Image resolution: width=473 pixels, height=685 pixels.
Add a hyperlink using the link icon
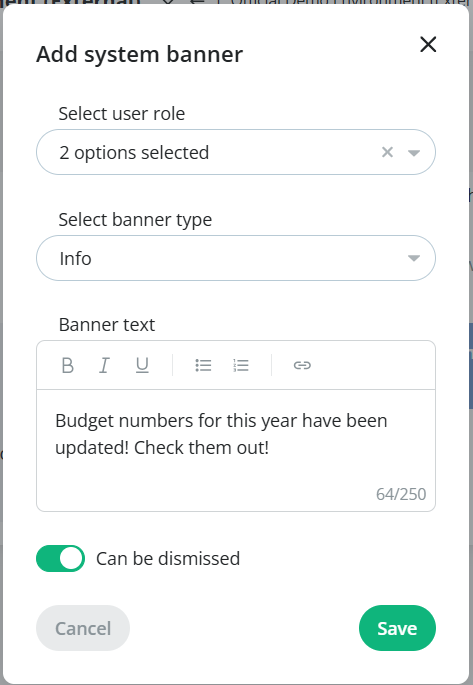click(x=302, y=365)
